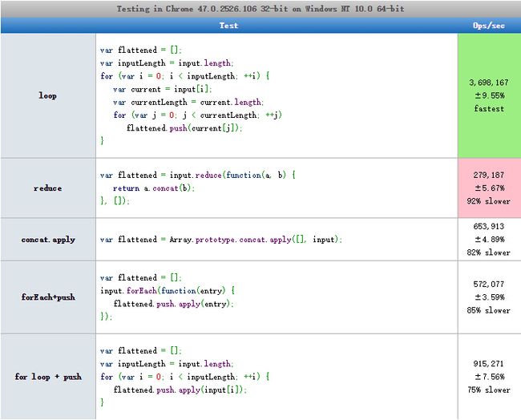
Task: Click the '±9.55%' margin of error
Action: (490, 95)
